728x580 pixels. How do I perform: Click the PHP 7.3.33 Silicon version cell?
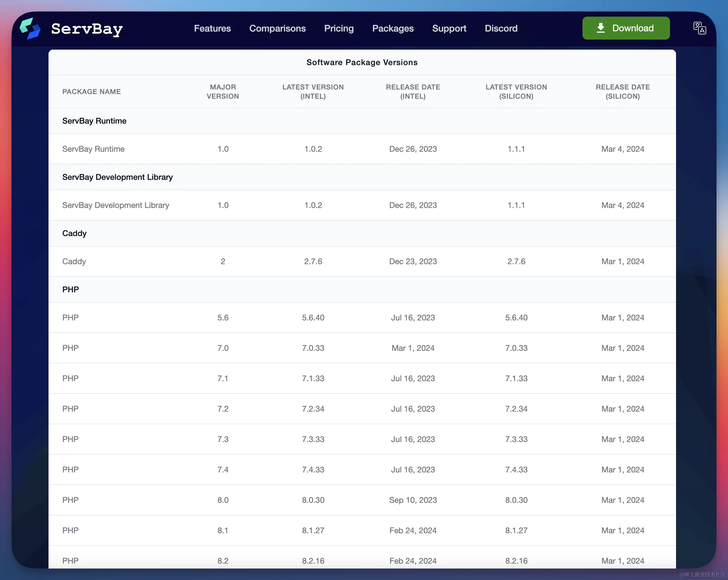pos(516,439)
